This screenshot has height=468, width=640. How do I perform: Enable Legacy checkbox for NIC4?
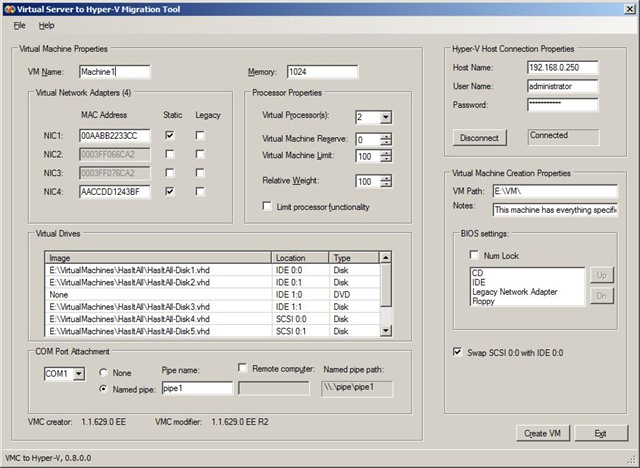click(200, 191)
